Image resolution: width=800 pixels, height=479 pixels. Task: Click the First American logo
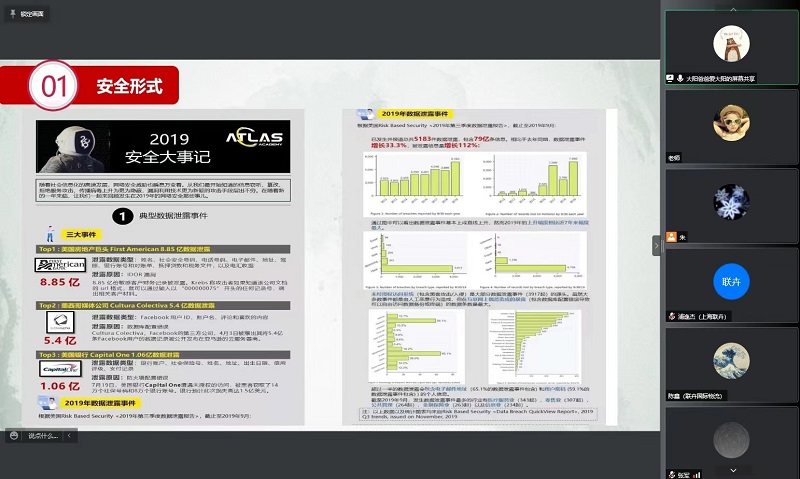point(60,264)
